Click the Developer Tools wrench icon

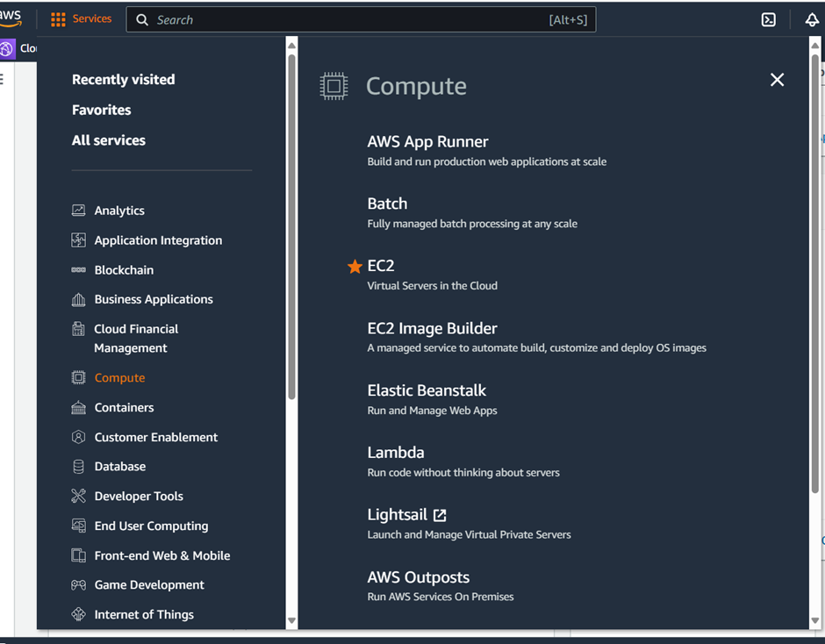point(79,497)
